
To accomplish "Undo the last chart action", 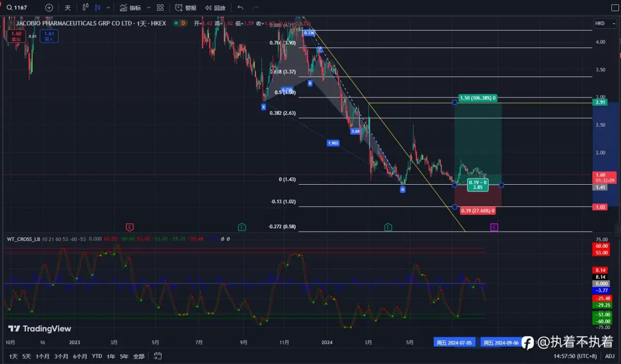I will [x=241, y=8].
